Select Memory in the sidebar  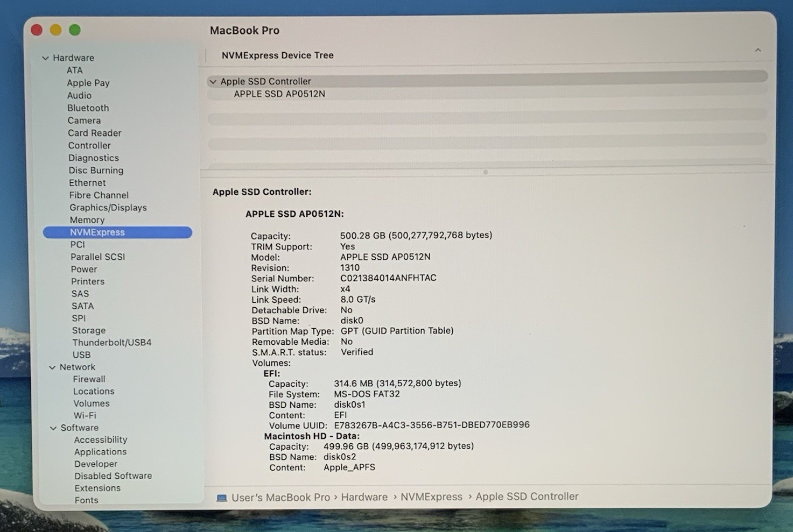pyautogui.click(x=87, y=219)
